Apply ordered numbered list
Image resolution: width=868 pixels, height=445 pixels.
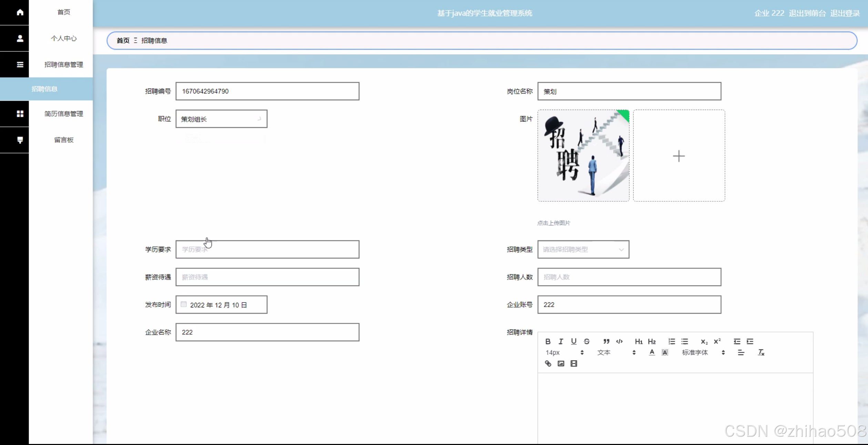coord(672,341)
